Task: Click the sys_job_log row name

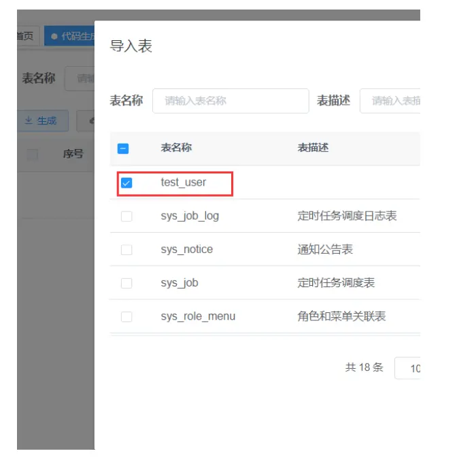Action: coord(190,216)
